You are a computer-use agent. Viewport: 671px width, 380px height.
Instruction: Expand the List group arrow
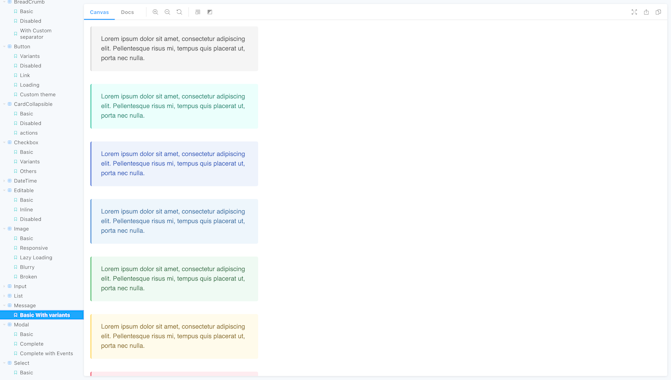4,296
